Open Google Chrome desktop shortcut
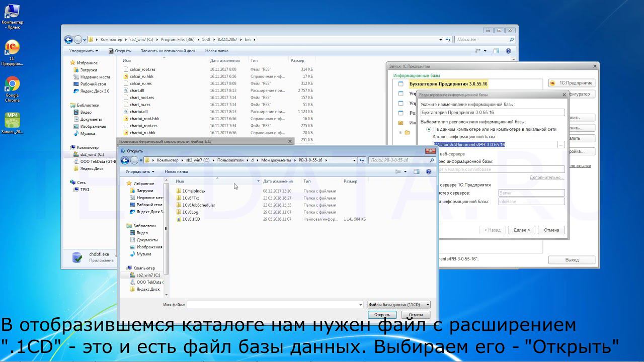Screen dimensions: 644x362 pyautogui.click(x=12, y=89)
